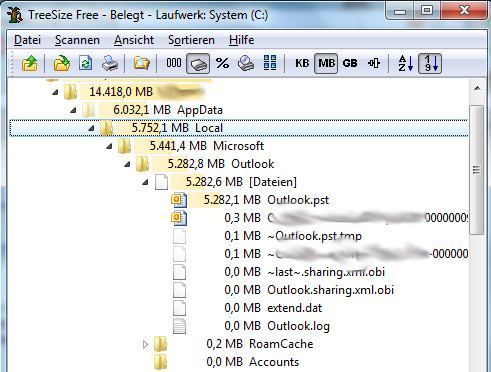The width and height of the screenshot is (491, 372).
Task: Click the grid tiles view icon
Action: pos(270,63)
